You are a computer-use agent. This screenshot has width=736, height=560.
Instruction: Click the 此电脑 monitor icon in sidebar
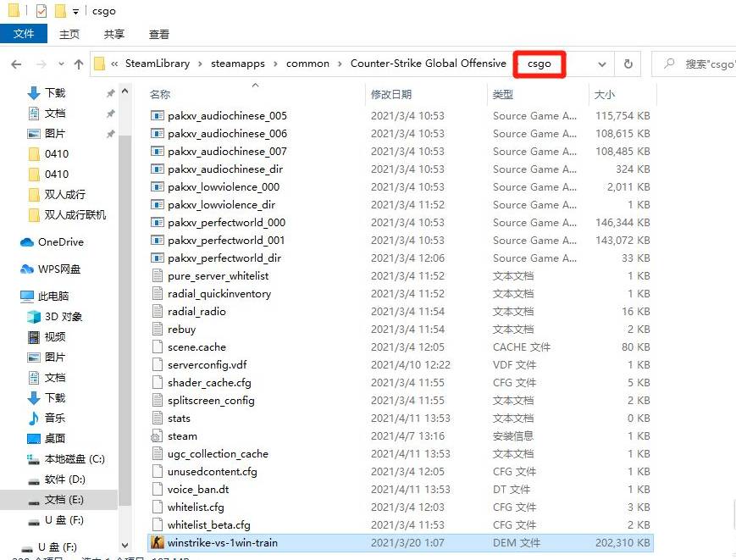[27, 297]
